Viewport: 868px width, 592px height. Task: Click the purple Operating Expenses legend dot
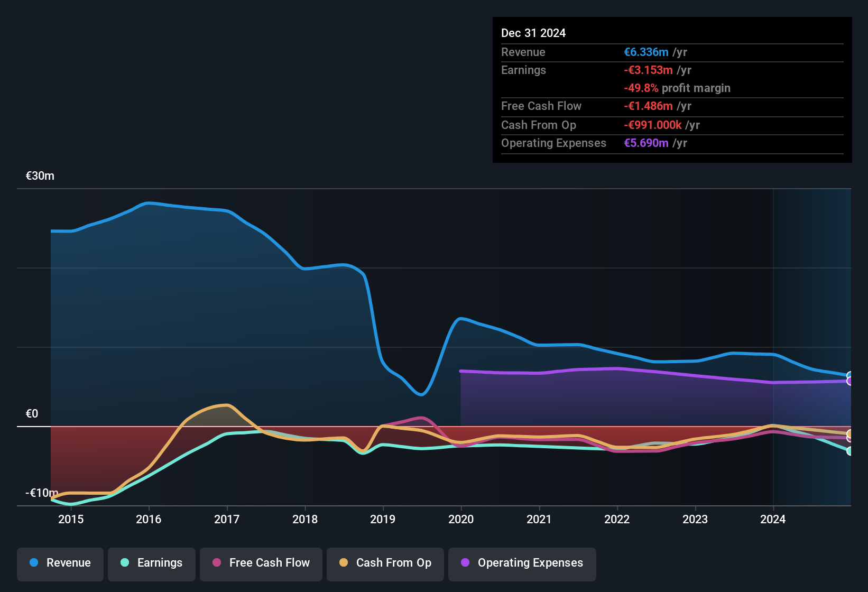tap(465, 563)
